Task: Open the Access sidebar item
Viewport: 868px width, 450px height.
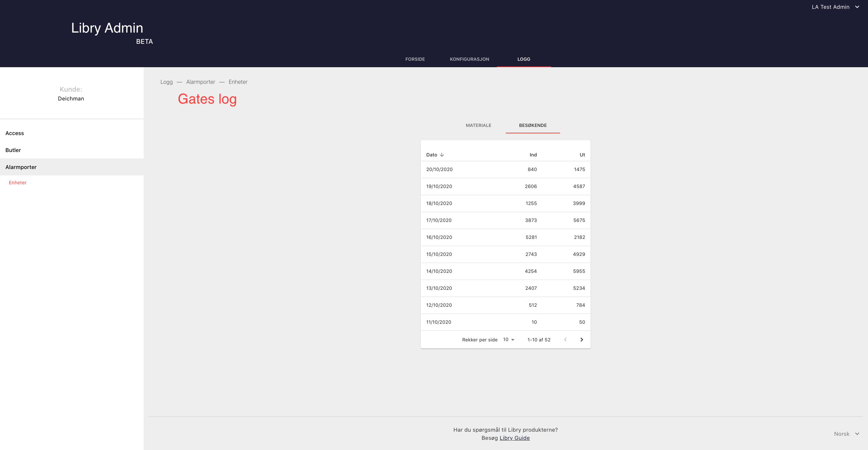Action: click(x=15, y=133)
